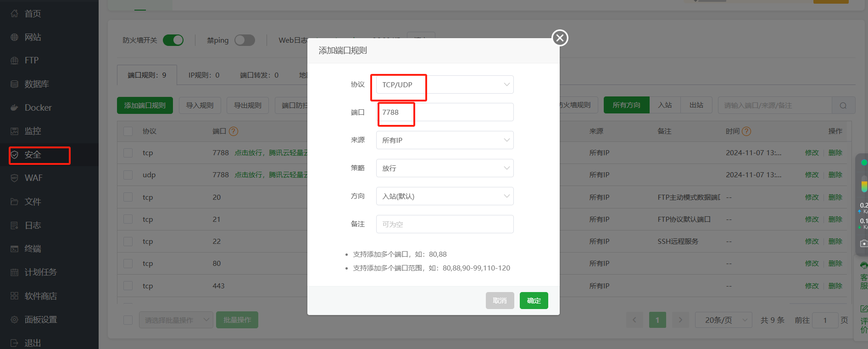
Task: Open the FTP icon in sidebar
Action: pos(15,61)
